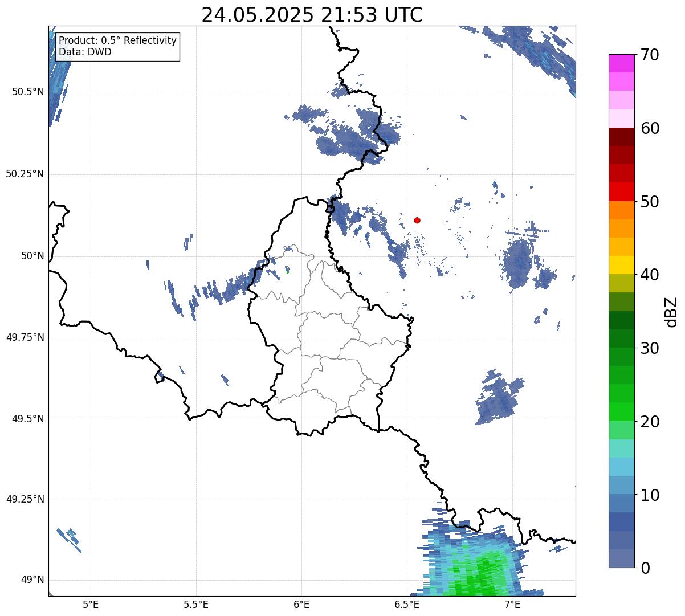The height and width of the screenshot is (616, 685).
Task: Select the 49.25°N latitude label
Action: coord(25,500)
